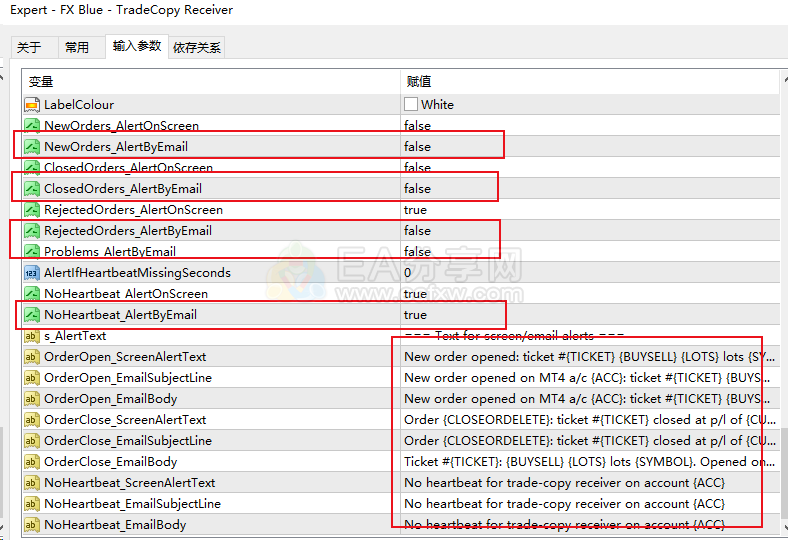Select the AlertIfHeartbeatMissingSeconds variable name
788x540 pixels.
(x=137, y=273)
